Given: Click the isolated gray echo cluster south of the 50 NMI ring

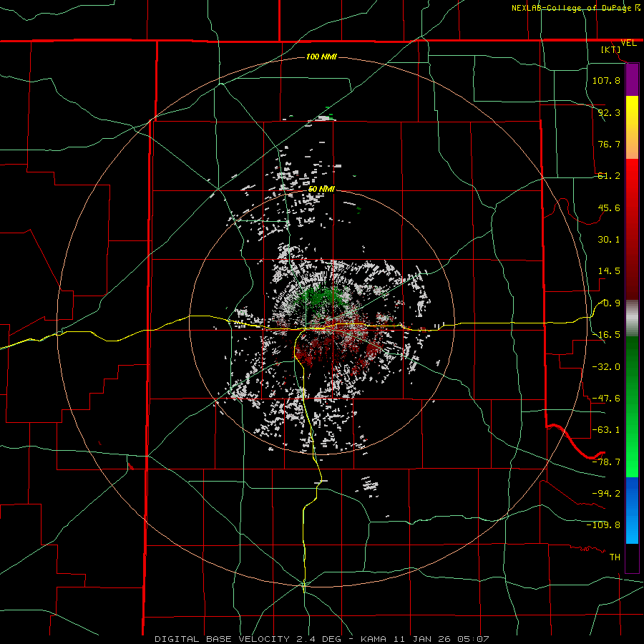Looking at the screenshot, I should tap(370, 485).
